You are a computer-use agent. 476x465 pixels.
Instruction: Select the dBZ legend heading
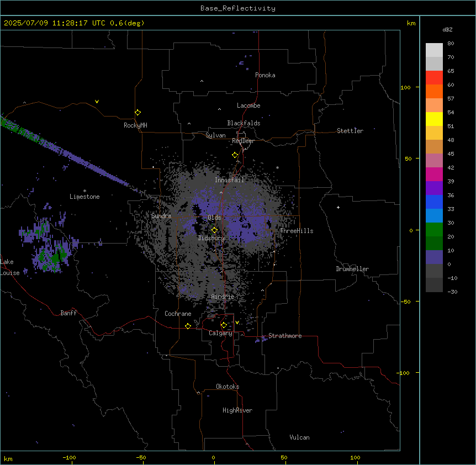point(447,30)
